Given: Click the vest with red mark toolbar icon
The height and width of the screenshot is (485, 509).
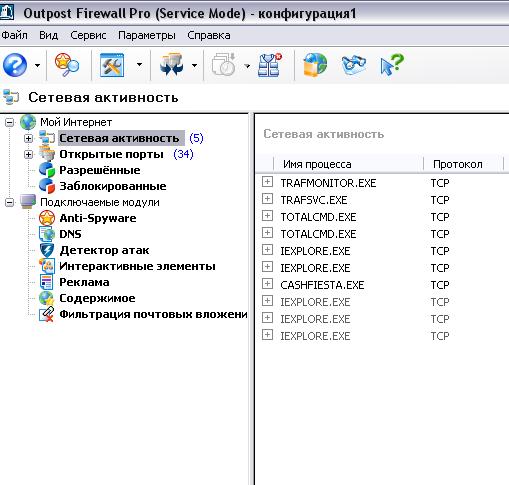Looking at the screenshot, I should click(x=270, y=65).
